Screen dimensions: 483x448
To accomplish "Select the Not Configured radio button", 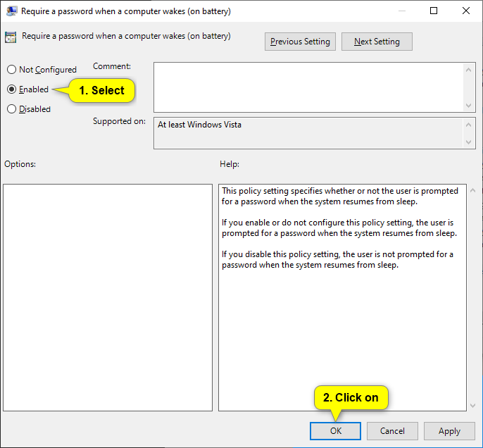I will coord(11,70).
